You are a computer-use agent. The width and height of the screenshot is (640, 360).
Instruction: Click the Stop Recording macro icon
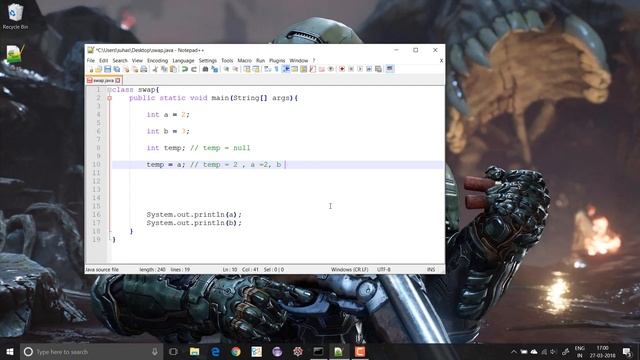pyautogui.click(x=351, y=69)
